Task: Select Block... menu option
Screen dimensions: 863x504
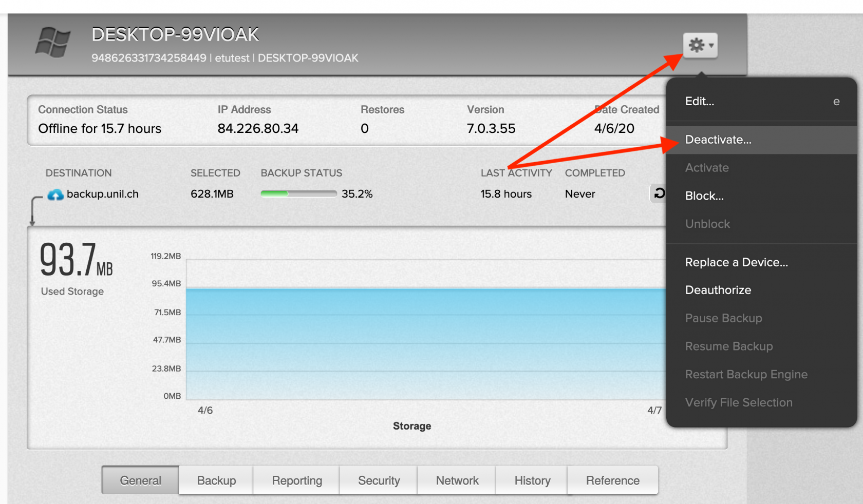Action: pyautogui.click(x=704, y=196)
